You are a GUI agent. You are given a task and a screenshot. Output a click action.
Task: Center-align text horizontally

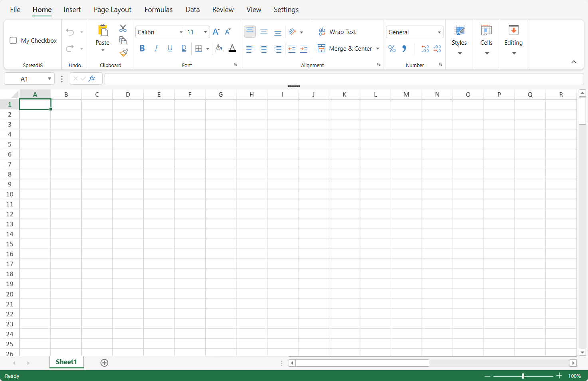264,49
